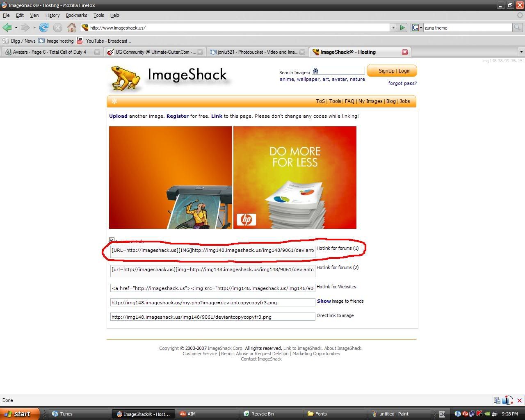Open the Back button history dropdown

(16, 27)
